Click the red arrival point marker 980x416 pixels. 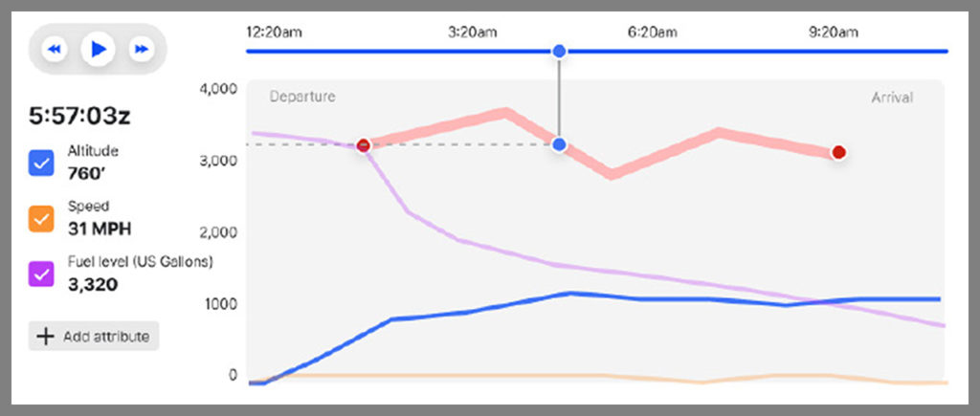tap(838, 152)
